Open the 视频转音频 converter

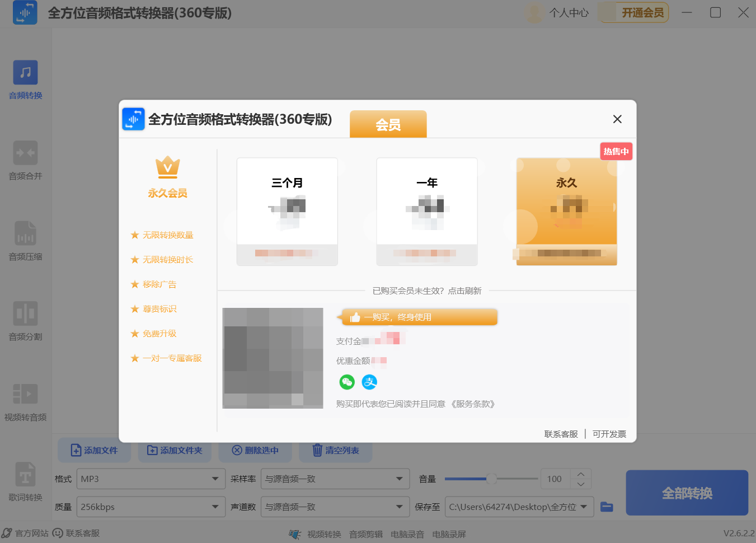[x=25, y=401]
